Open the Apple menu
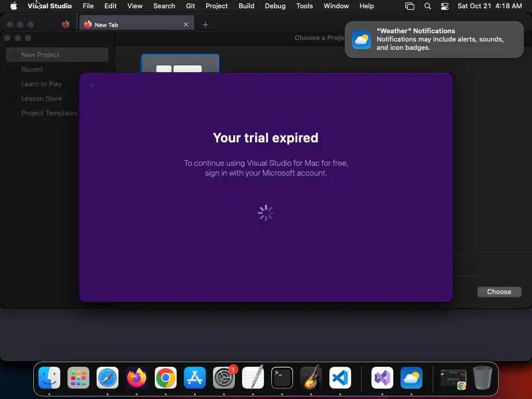The width and height of the screenshot is (532, 399). click(x=14, y=6)
